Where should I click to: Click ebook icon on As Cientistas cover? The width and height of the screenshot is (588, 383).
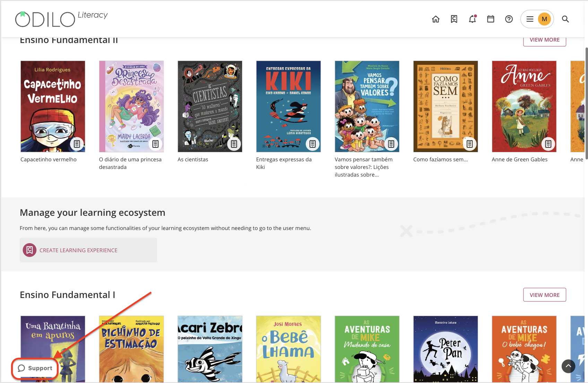(234, 144)
